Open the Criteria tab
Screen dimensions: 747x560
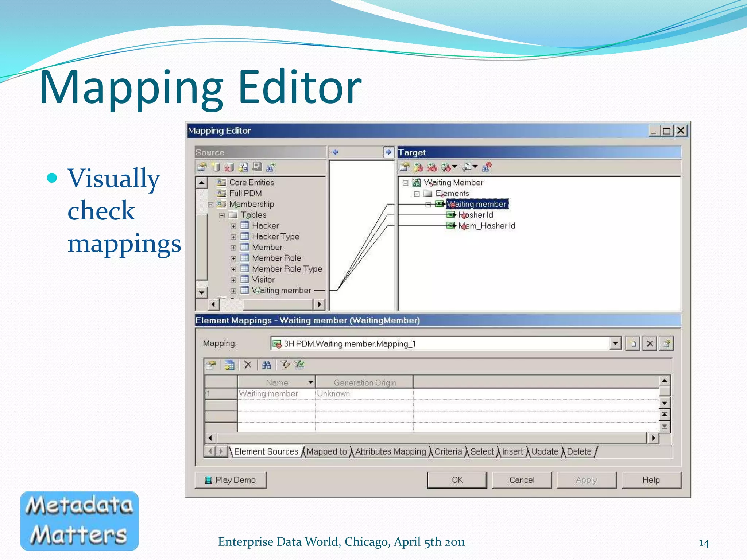pos(448,452)
